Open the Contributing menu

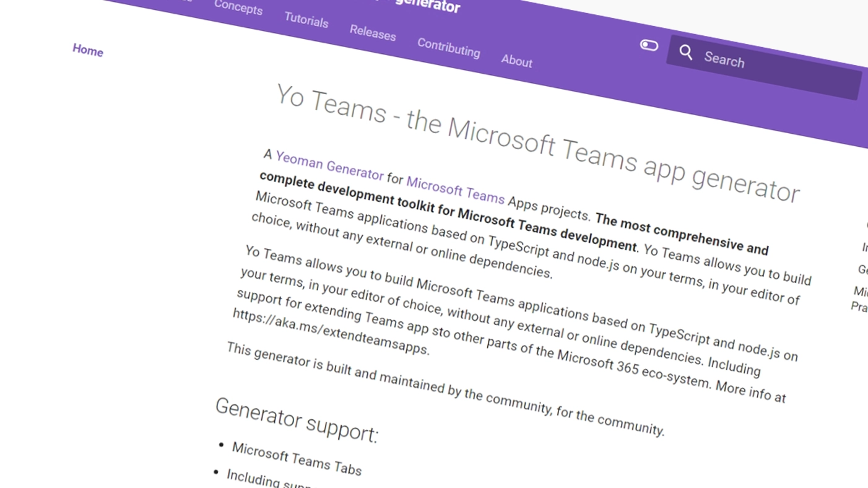pyautogui.click(x=448, y=47)
